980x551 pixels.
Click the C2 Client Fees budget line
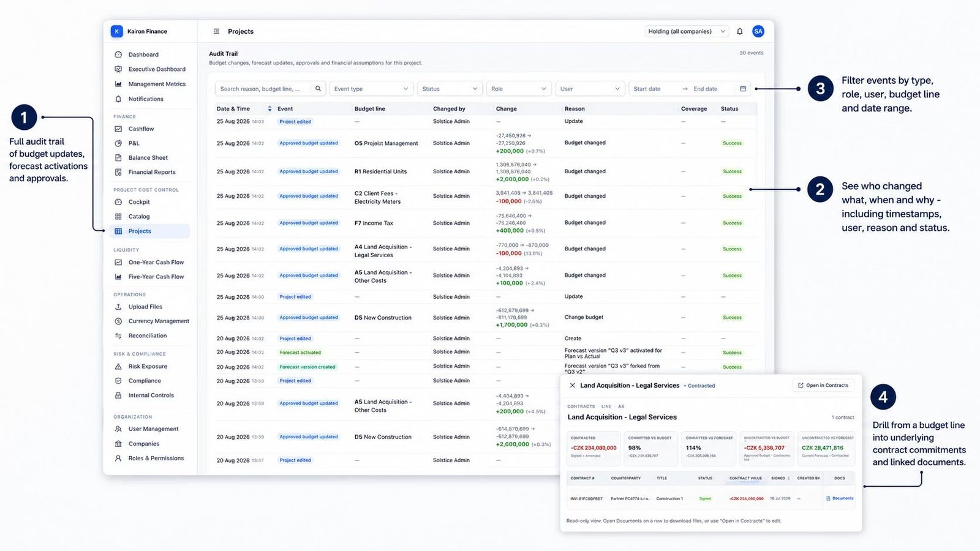pos(377,197)
